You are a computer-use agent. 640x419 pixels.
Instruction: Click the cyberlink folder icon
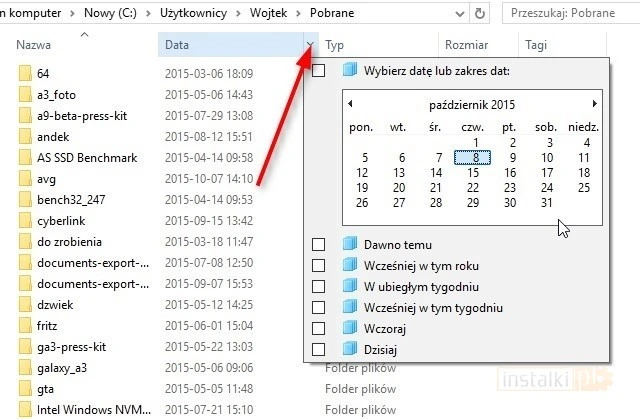pyautogui.click(x=25, y=221)
